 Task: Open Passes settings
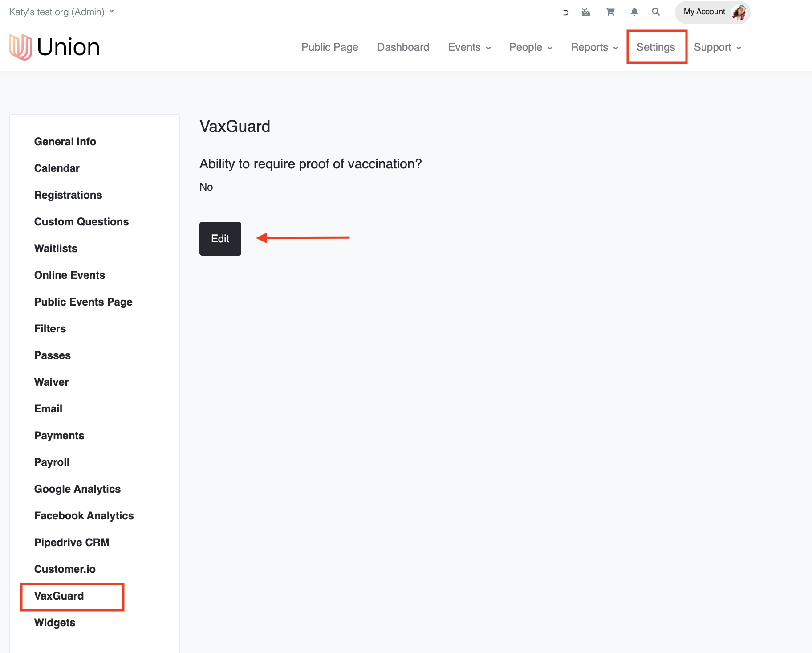point(53,355)
